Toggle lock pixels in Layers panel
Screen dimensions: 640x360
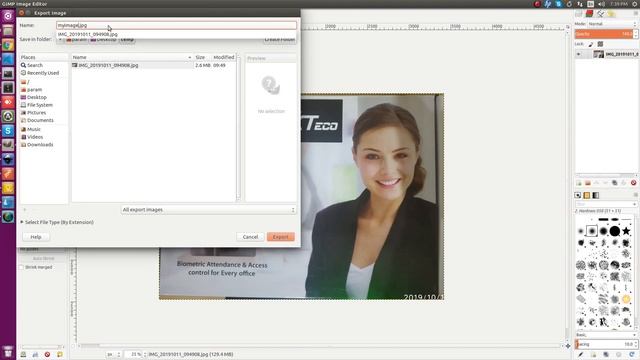click(591, 44)
